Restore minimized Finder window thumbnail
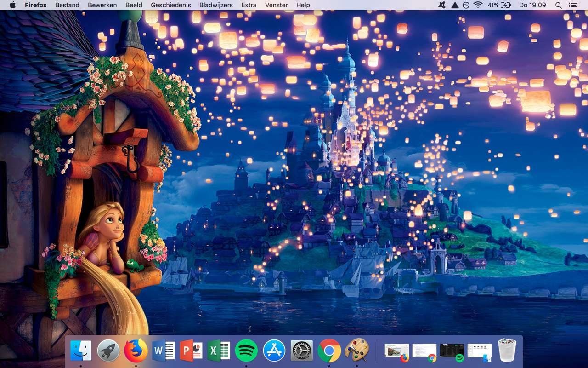Viewport: 588px width, 368px height. [480, 352]
